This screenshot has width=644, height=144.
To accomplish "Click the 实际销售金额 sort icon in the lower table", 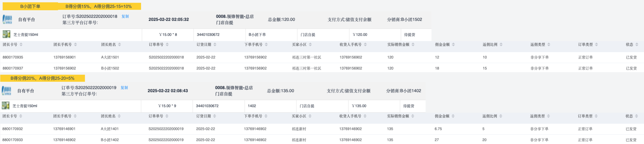I will (413, 116).
